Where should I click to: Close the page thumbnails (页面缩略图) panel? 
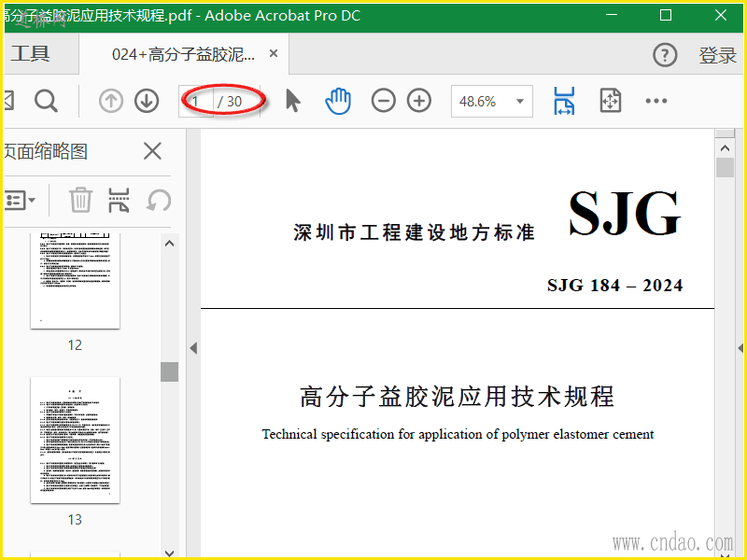tap(152, 151)
